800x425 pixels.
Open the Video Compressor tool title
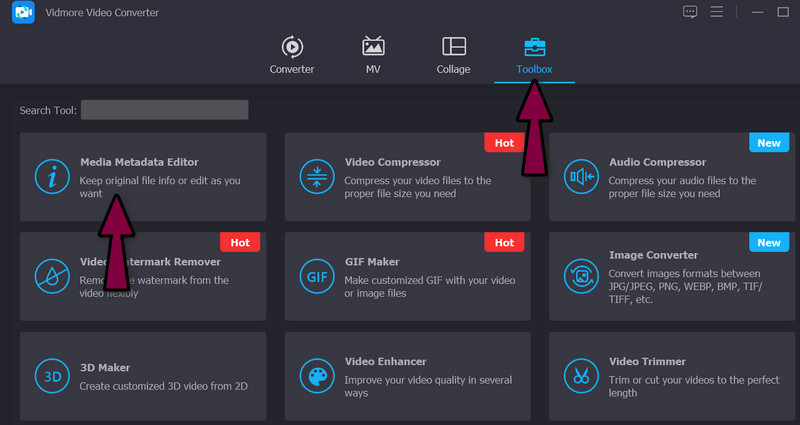(x=392, y=162)
